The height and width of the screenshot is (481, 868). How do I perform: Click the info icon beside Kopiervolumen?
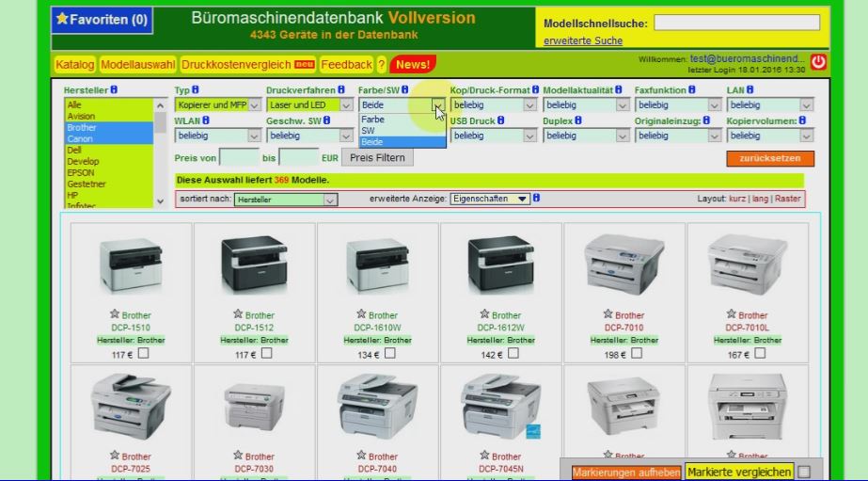coord(803,120)
